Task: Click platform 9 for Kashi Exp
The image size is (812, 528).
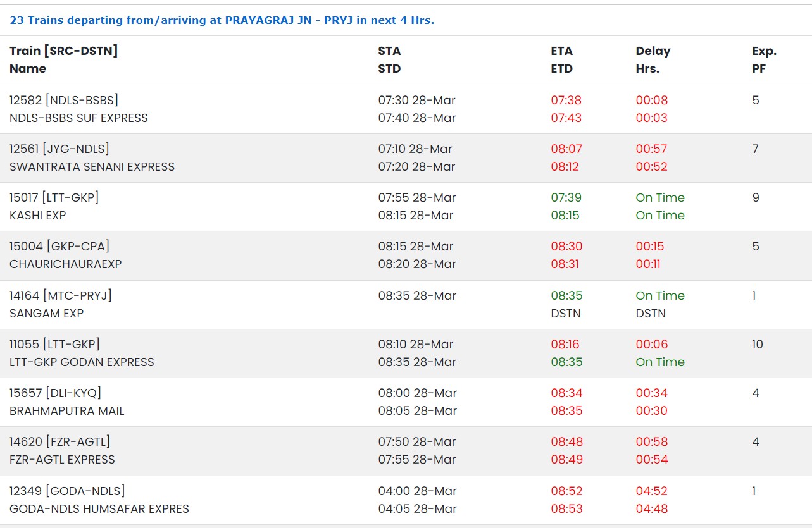Action: pos(756,197)
